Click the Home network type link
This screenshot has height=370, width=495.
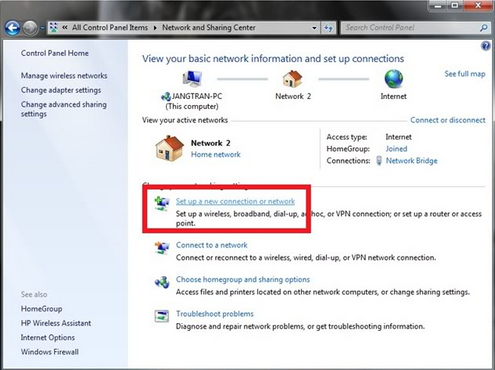[216, 154]
